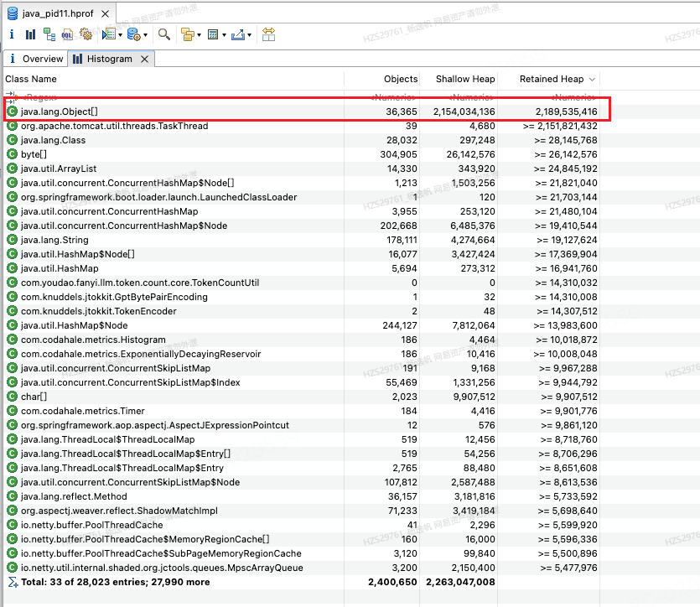700x607 pixels.
Task: Select the com.codahale.metrics.Histogram row
Action: tap(301, 340)
